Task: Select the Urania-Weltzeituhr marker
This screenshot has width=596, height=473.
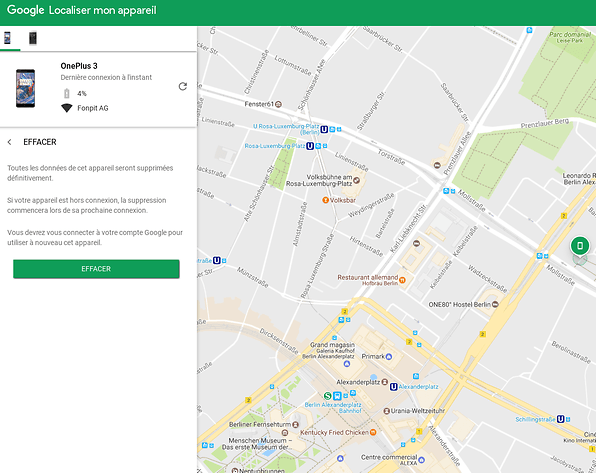Action: [387, 411]
